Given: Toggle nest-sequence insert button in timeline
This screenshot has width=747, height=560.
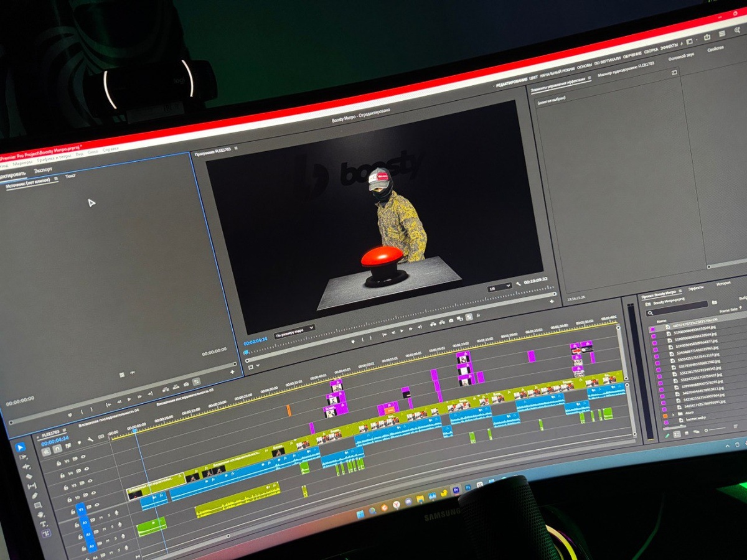Looking at the screenshot, I should coord(46,452).
